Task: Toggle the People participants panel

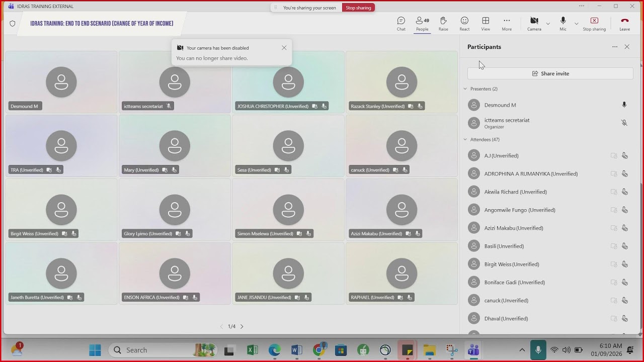Action: coord(422,24)
